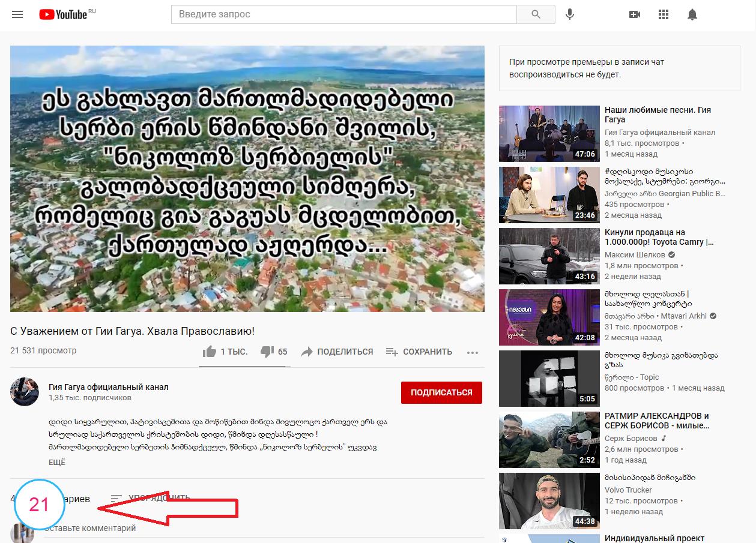Open the 5:05 Topic music video thumbnail
The height and width of the screenshot is (543, 756).
549,379
